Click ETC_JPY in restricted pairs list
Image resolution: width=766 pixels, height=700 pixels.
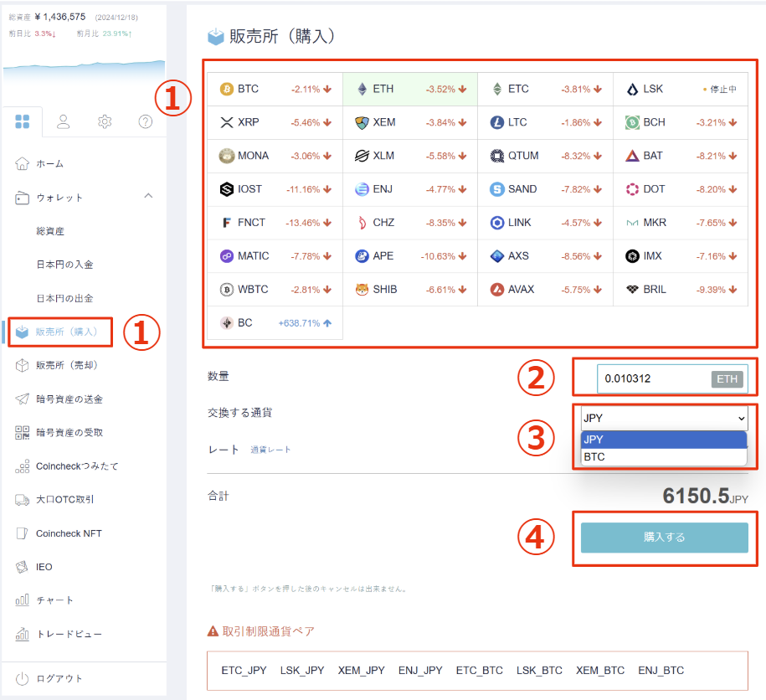tap(244, 671)
